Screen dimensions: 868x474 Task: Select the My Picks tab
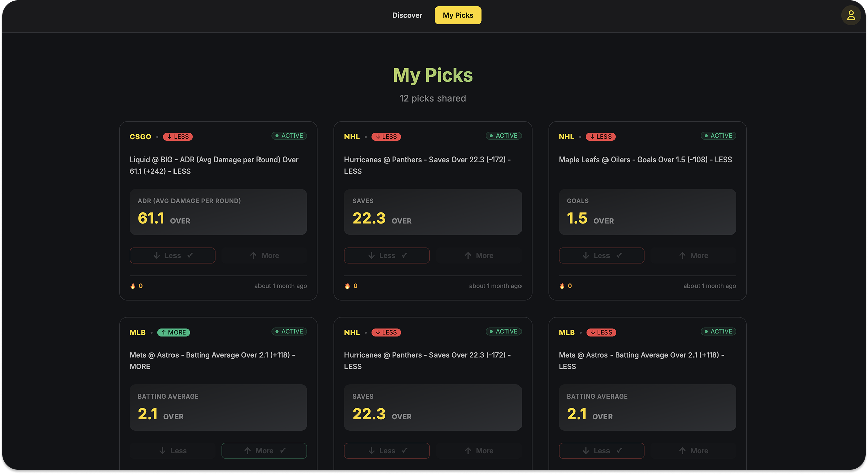pos(458,15)
